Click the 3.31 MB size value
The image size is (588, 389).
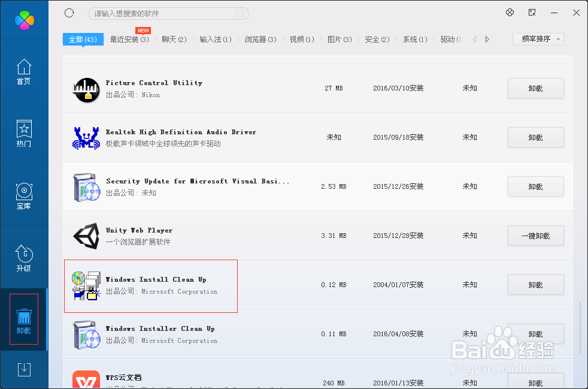point(334,236)
